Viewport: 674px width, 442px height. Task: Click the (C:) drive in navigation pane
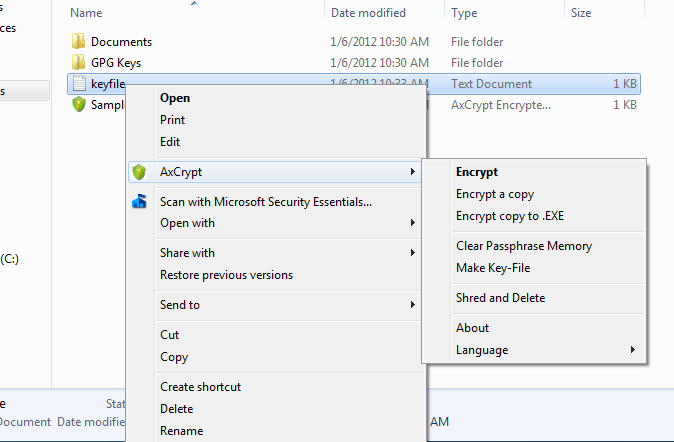9,259
